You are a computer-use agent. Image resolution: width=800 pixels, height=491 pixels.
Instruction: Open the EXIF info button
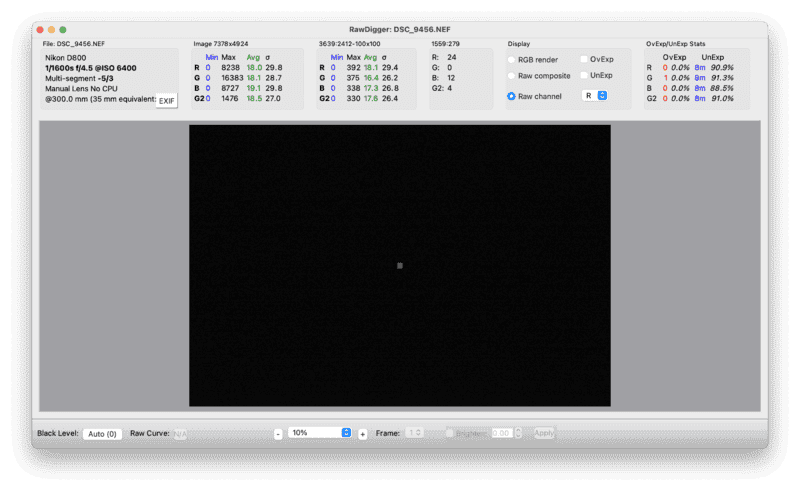click(x=166, y=101)
